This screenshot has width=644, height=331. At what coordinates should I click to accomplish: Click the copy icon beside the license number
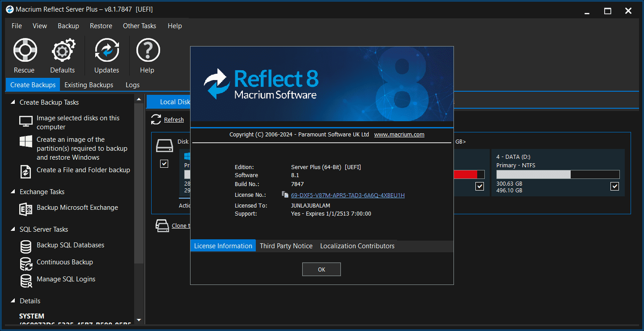pos(285,195)
